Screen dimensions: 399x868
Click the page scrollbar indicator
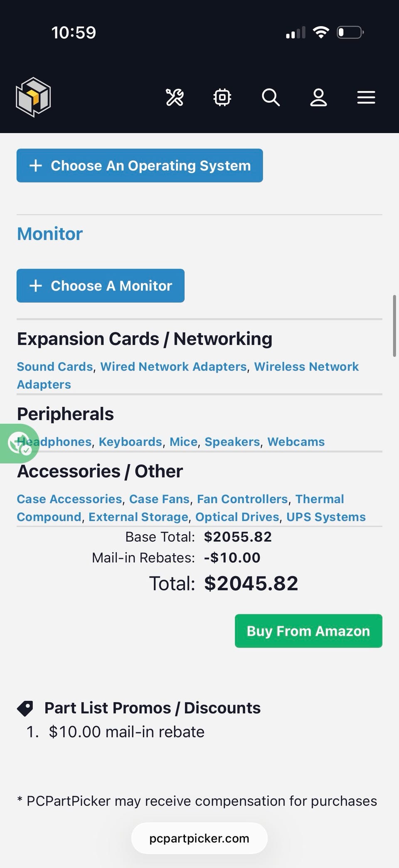point(394,326)
